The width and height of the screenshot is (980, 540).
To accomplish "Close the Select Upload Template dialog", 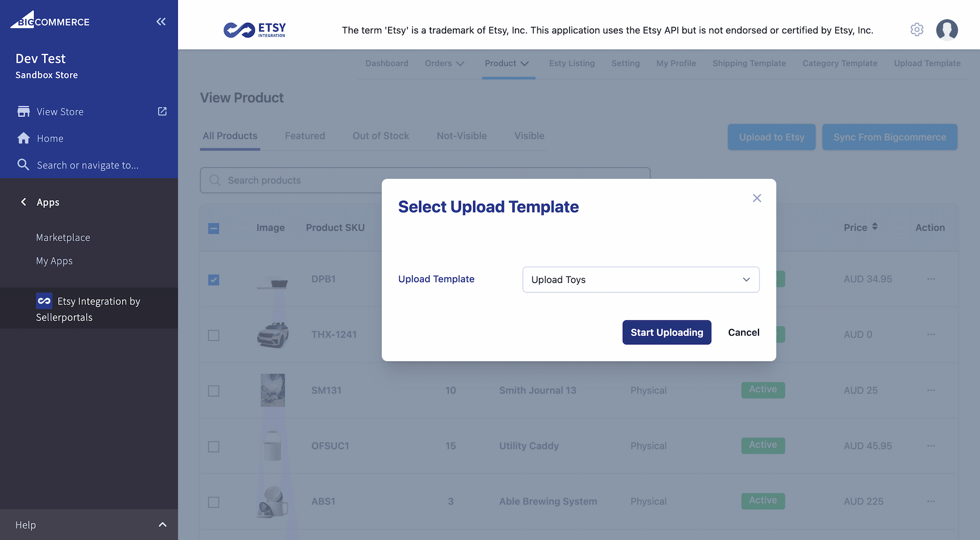I will tap(757, 198).
